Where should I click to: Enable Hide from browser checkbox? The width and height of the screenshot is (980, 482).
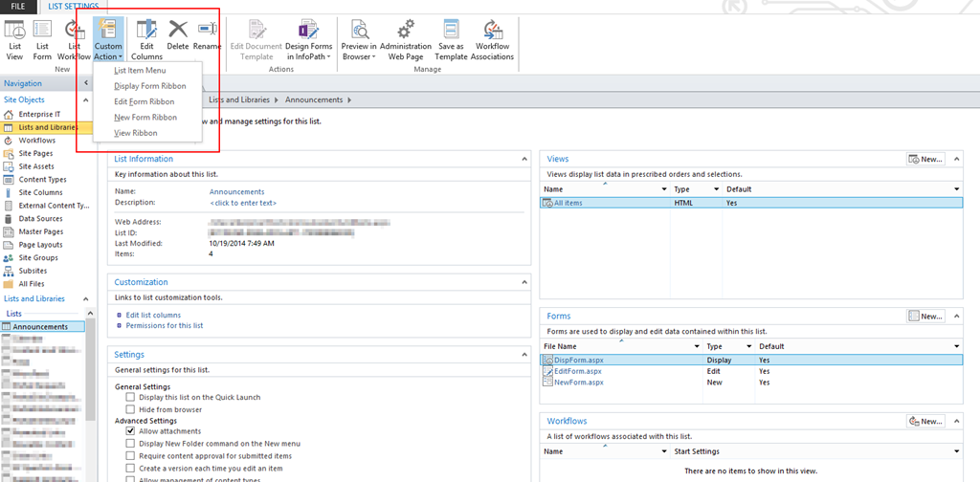pyautogui.click(x=130, y=408)
